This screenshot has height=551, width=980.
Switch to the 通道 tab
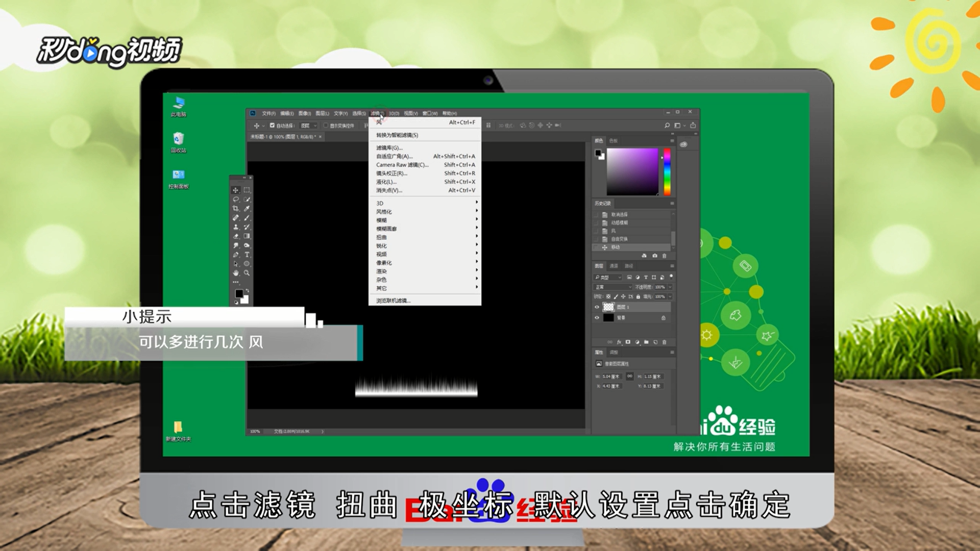(614, 266)
